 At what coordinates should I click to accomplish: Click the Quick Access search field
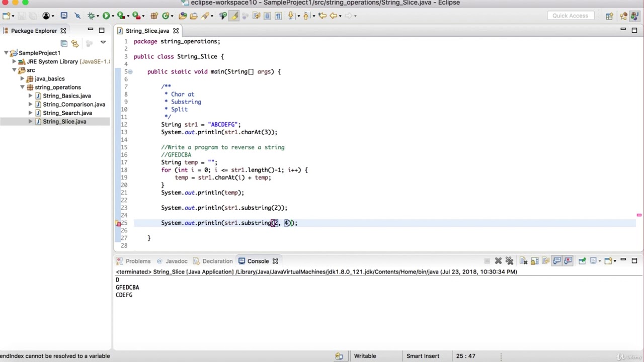(x=570, y=16)
